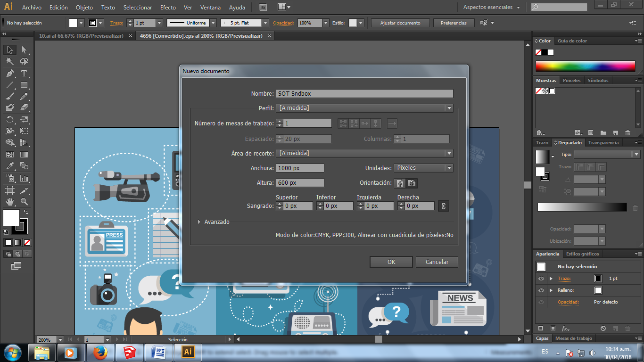Screen dimensions: 644x362
Task: Select the Eyedropper tool
Action: tap(9, 166)
